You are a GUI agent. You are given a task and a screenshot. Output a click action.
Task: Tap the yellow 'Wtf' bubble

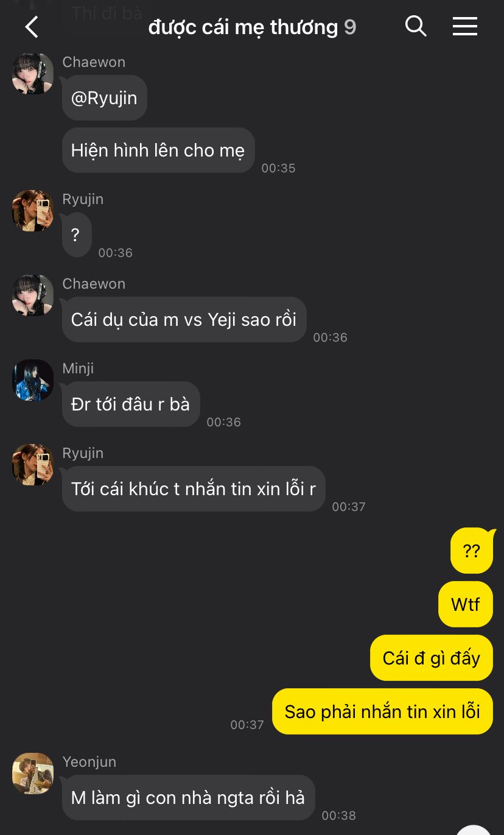click(x=466, y=604)
